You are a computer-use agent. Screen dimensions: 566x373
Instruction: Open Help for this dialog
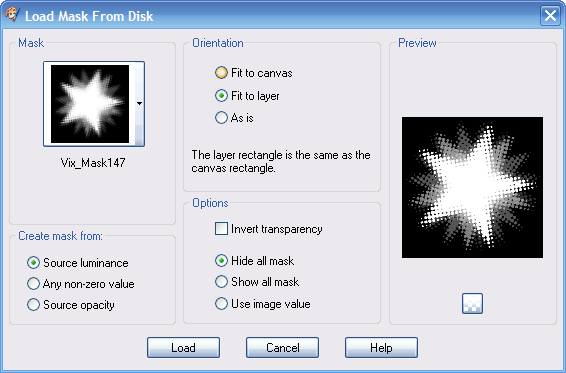381,348
